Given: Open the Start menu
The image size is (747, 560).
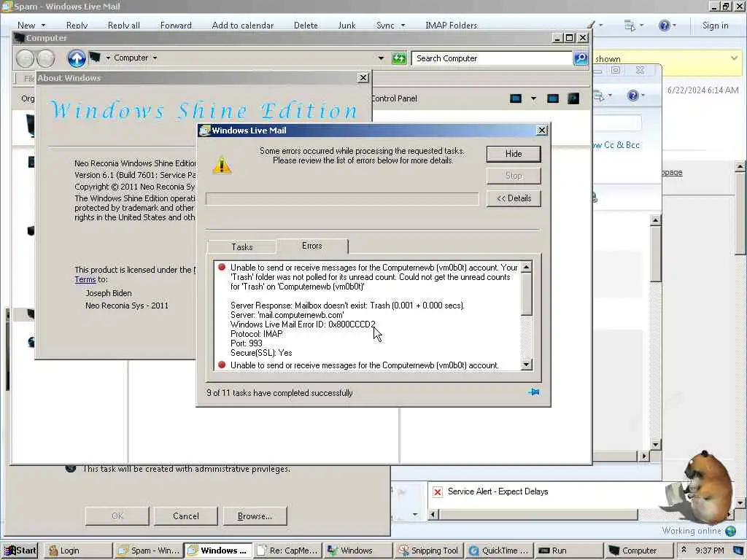Looking at the screenshot, I should pyautogui.click(x=20, y=551).
